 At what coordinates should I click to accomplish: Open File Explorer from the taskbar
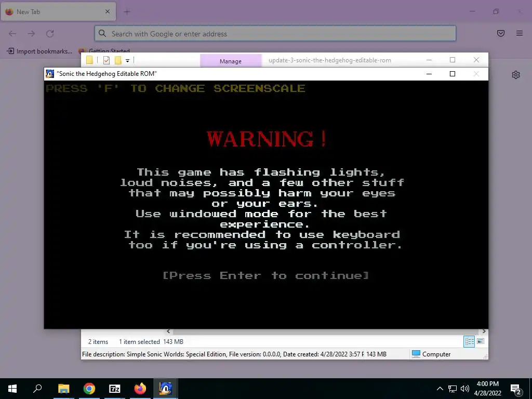click(64, 389)
